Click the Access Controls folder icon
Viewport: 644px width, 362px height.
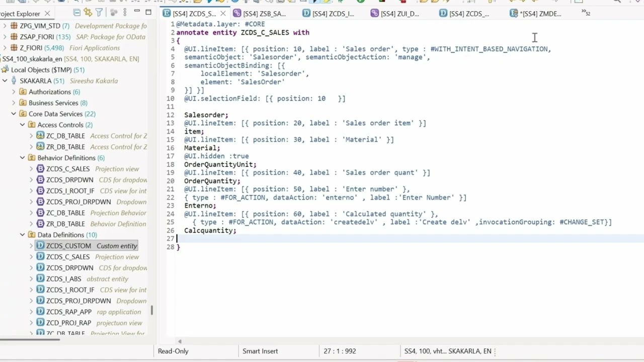click(x=32, y=125)
